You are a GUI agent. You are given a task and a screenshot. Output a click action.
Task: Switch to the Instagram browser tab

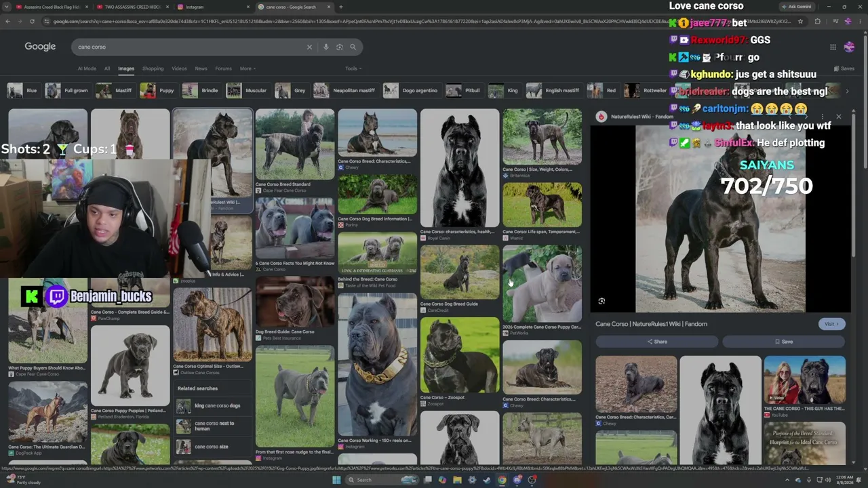click(x=212, y=7)
